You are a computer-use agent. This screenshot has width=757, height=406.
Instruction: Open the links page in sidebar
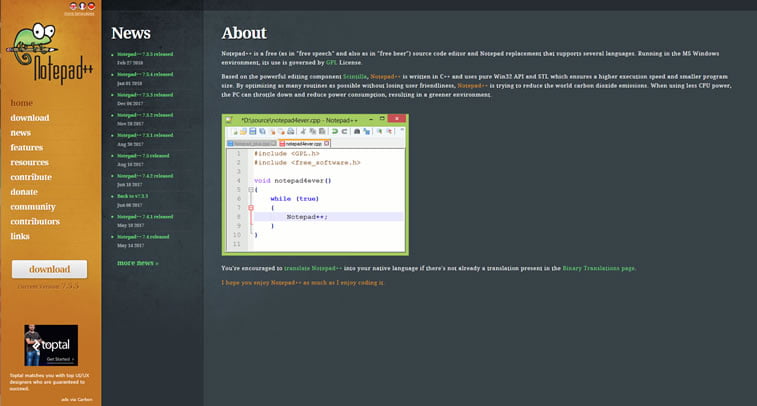point(20,236)
